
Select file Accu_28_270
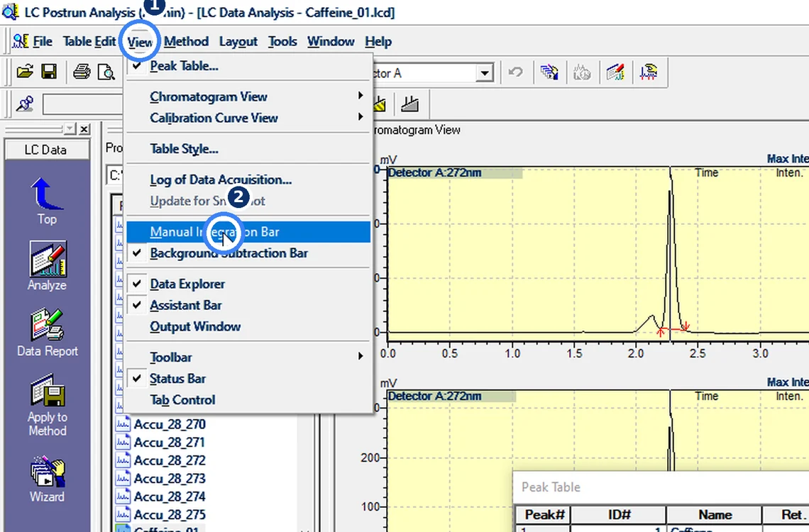pyautogui.click(x=169, y=424)
